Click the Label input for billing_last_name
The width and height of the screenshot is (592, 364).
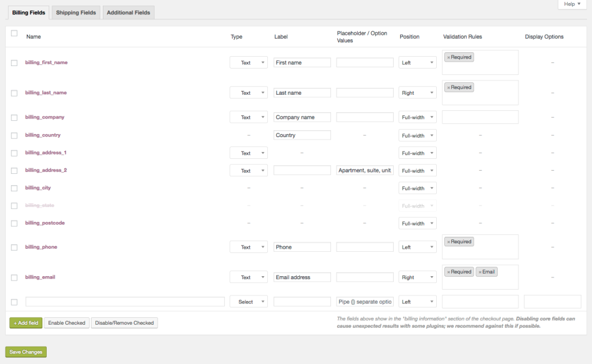[302, 92]
